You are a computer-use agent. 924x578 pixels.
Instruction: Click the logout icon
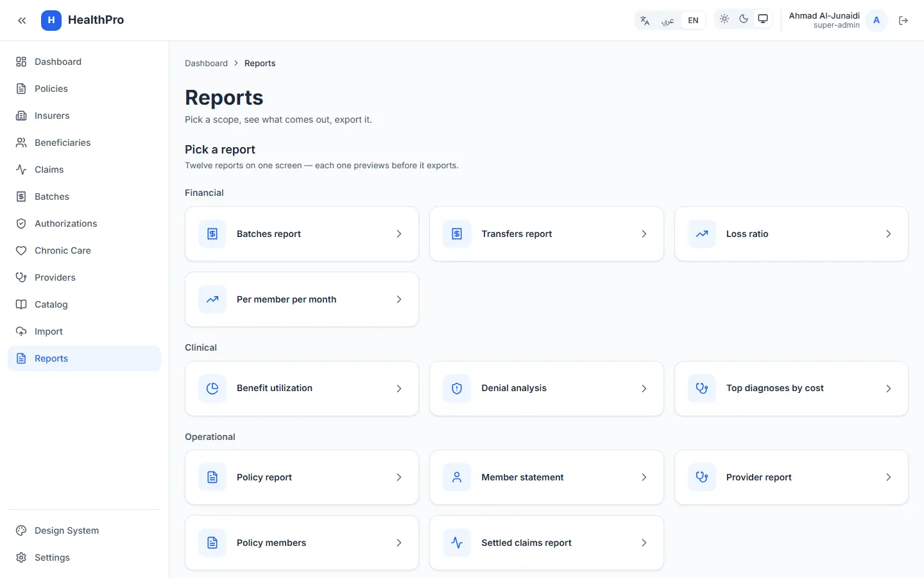point(903,21)
